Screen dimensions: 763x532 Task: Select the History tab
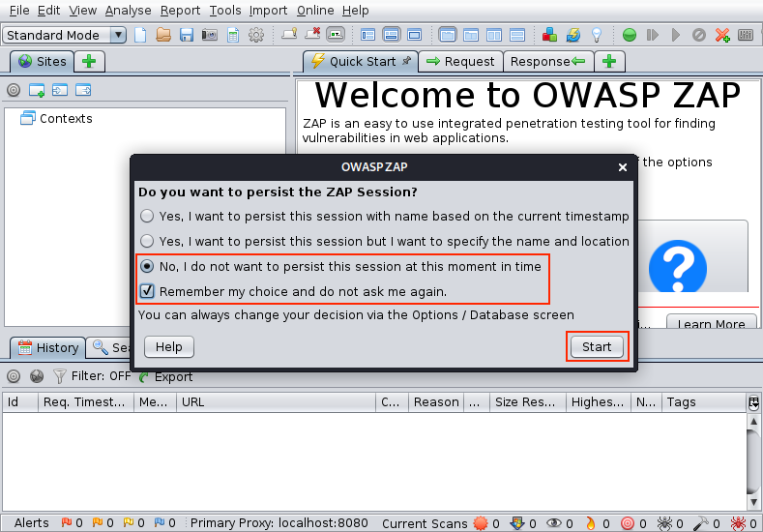tap(47, 347)
